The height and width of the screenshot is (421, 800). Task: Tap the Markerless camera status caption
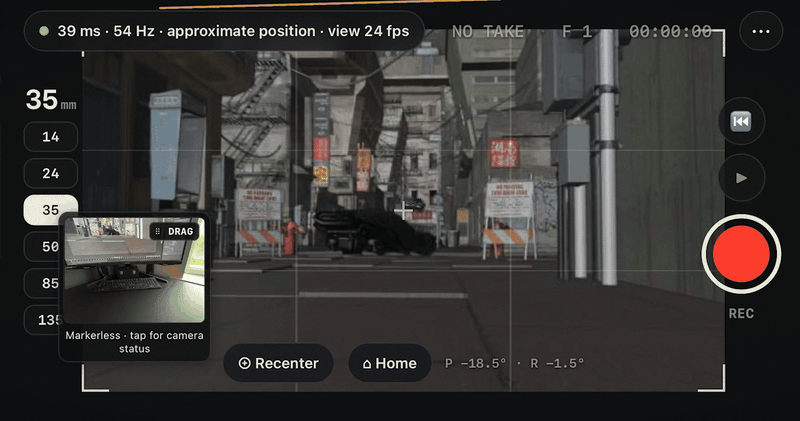click(x=134, y=342)
